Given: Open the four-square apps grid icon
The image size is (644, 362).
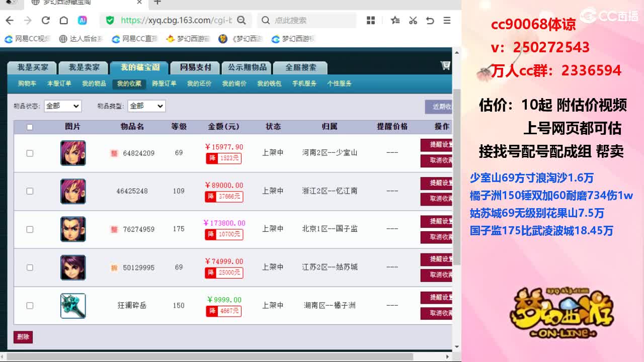Looking at the screenshot, I should click(x=371, y=20).
